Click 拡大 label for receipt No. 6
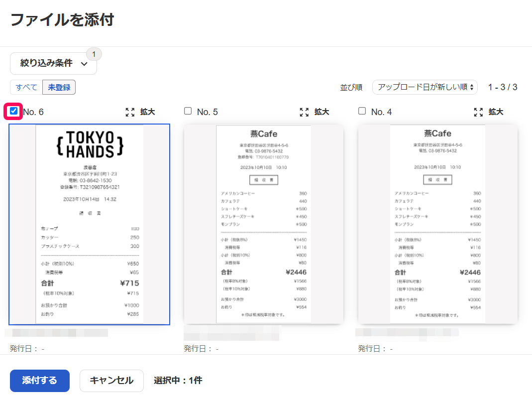The width and height of the screenshot is (532, 403). [148, 112]
